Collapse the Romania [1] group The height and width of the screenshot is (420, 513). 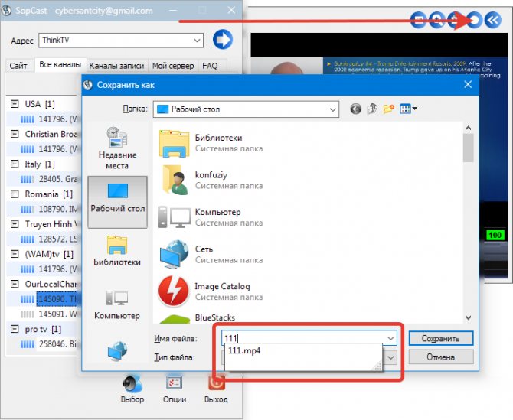coord(15,194)
